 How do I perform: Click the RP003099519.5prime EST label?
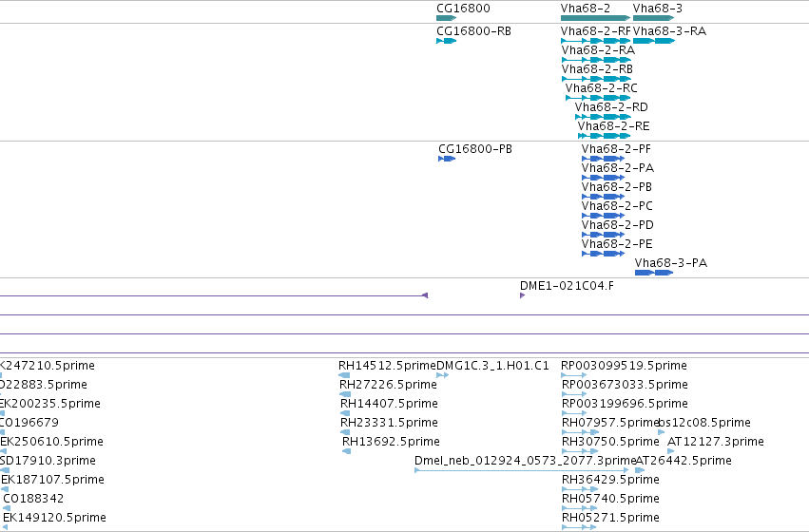click(624, 366)
